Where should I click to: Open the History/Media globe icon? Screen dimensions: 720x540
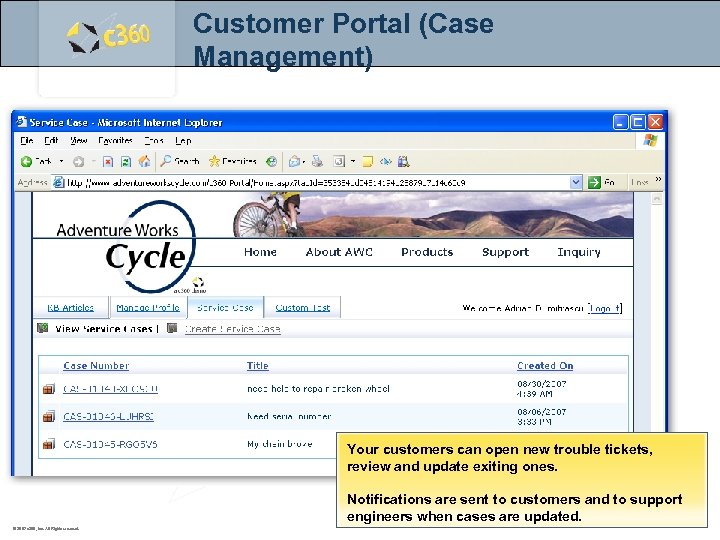(271, 161)
